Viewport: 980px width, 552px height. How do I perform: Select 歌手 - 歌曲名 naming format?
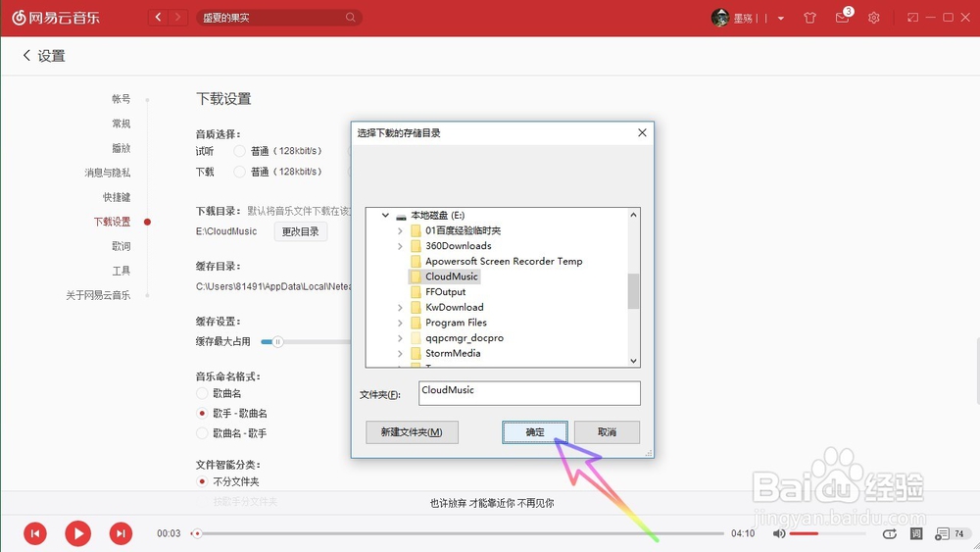202,413
